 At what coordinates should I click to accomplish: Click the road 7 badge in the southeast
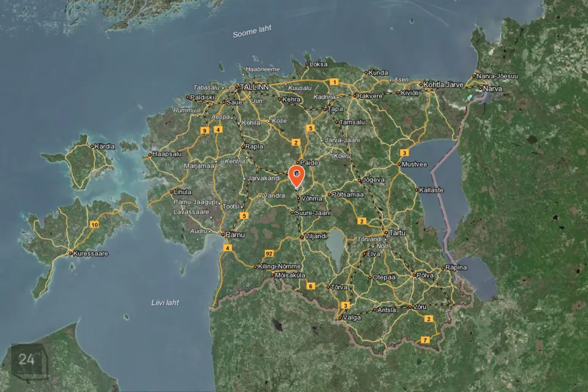click(425, 340)
